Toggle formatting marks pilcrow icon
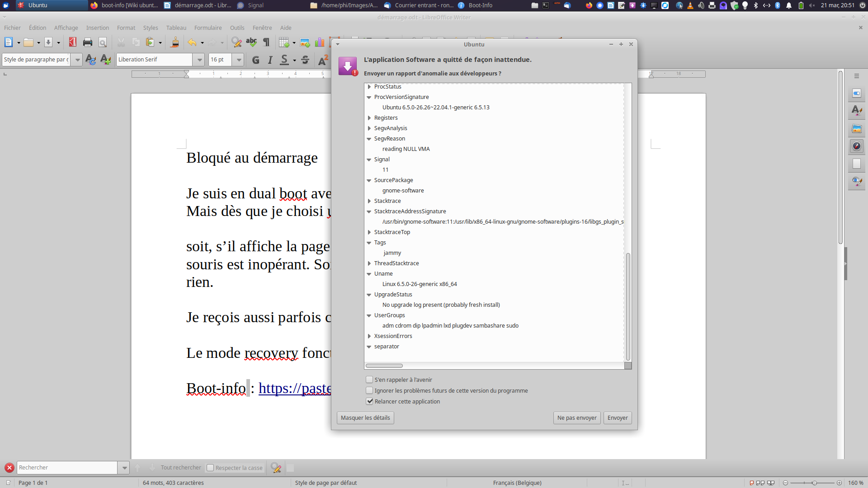868x488 pixels. [x=266, y=42]
